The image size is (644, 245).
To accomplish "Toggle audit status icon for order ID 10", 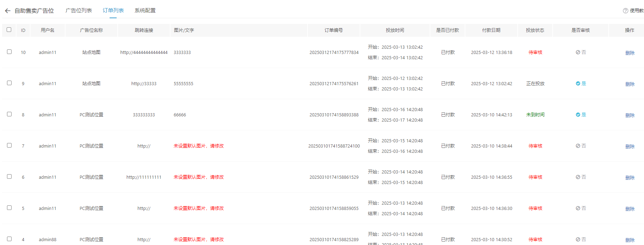I will [x=578, y=52].
